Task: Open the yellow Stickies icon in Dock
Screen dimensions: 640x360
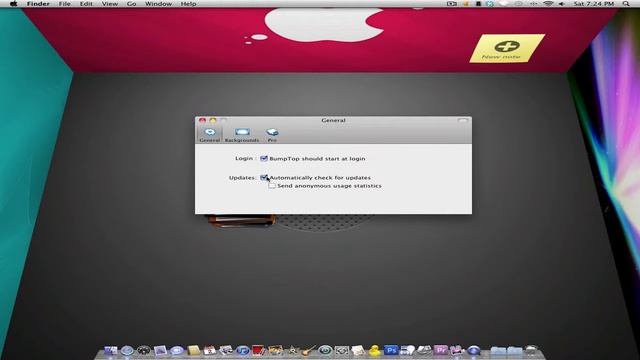Action: pyautogui.click(x=193, y=350)
